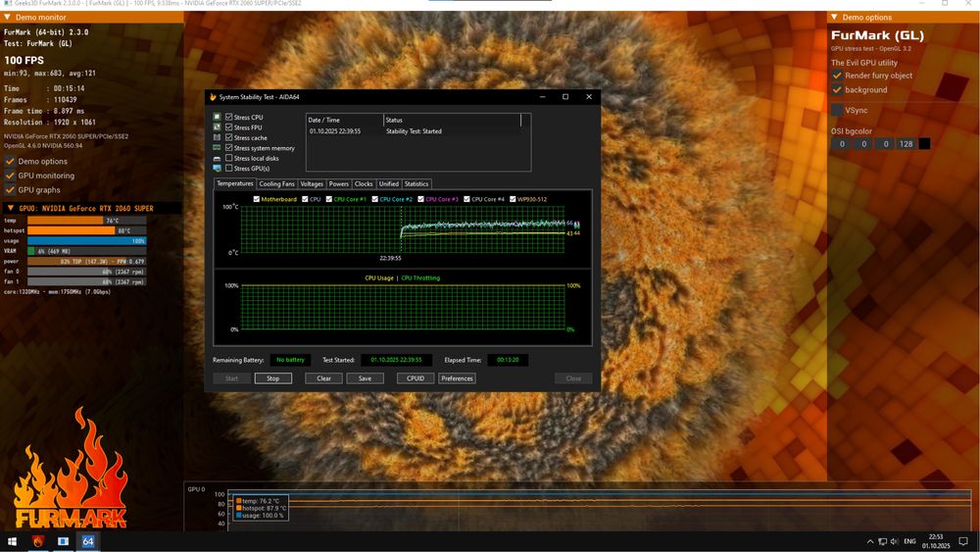Click the black OSI bgcolor swatch
Viewport: 980px width, 552px height.
click(x=924, y=144)
